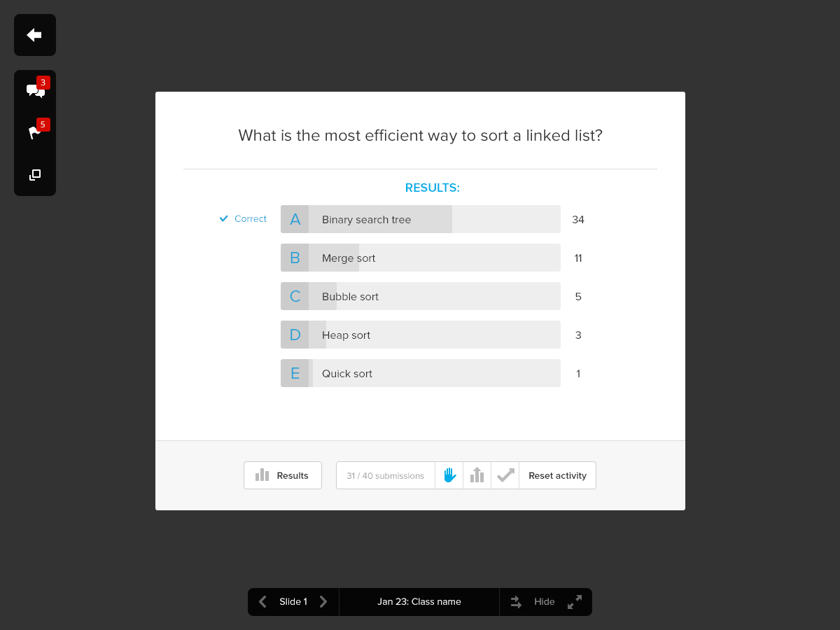The height and width of the screenshot is (630, 840).
Task: Select answer B Merge sort bar
Action: [421, 258]
